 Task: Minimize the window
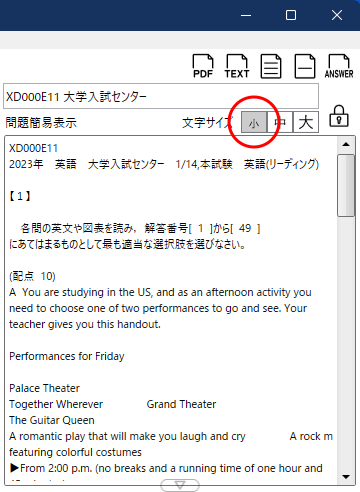[x=246, y=15]
